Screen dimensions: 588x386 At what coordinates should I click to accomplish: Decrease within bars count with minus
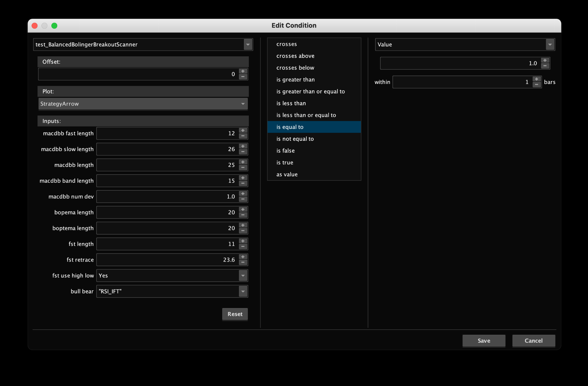(537, 85)
